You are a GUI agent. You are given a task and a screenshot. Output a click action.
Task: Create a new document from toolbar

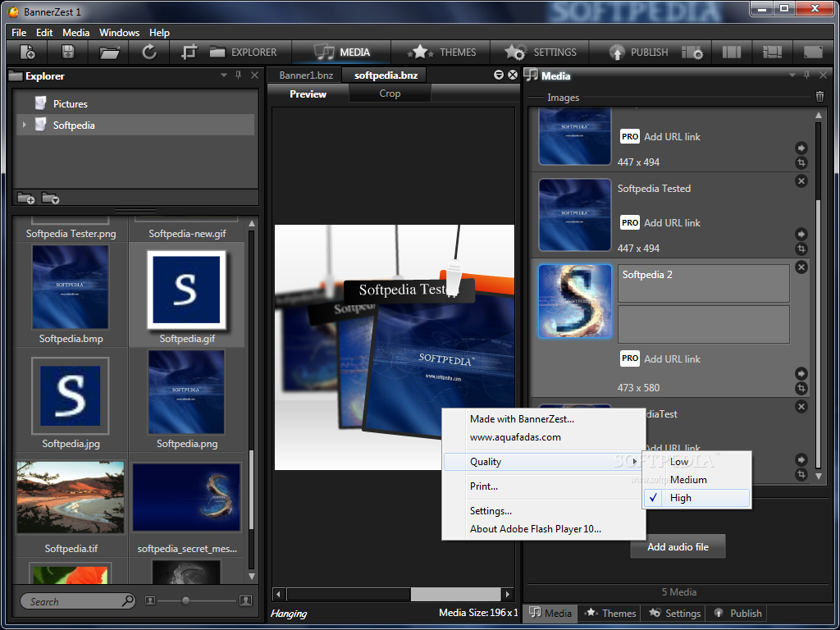(x=27, y=52)
